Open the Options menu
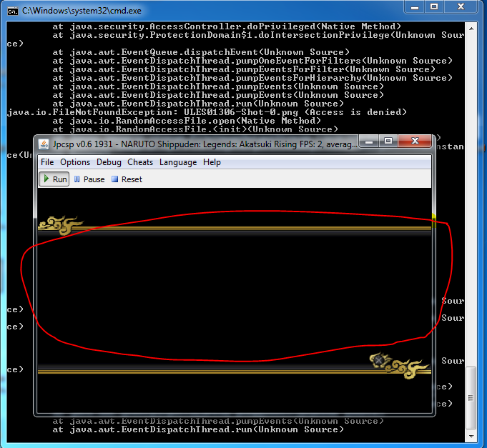 pos(75,162)
